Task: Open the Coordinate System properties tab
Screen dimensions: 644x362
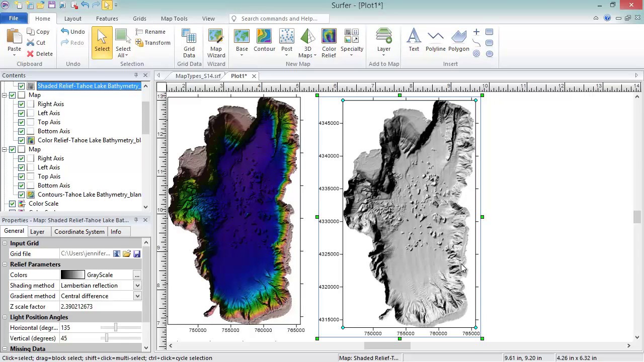Action: [x=79, y=232]
